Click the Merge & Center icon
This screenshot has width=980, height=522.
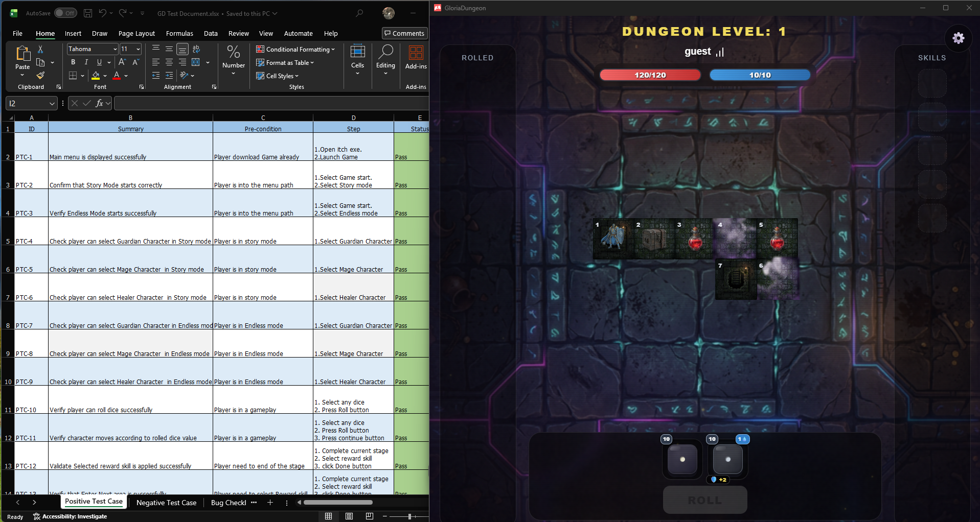pyautogui.click(x=196, y=62)
